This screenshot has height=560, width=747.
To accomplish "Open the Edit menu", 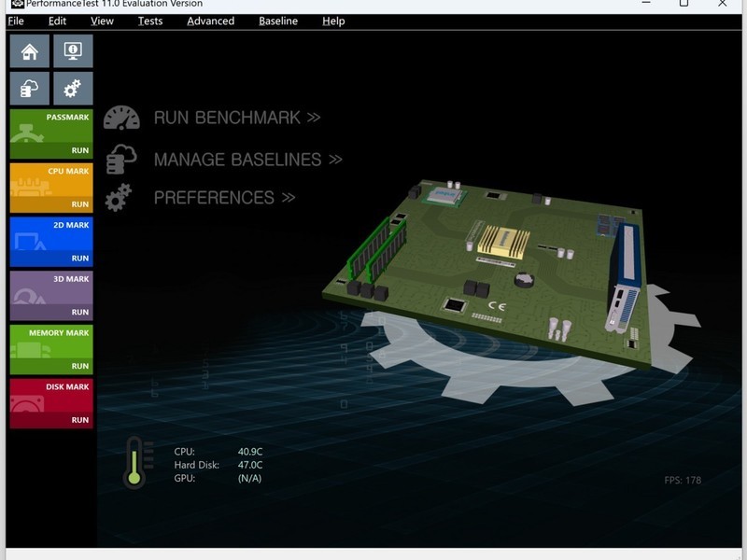I will [57, 21].
